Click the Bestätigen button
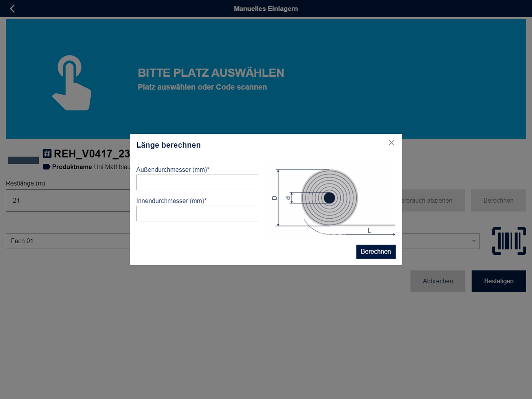 pyautogui.click(x=499, y=281)
